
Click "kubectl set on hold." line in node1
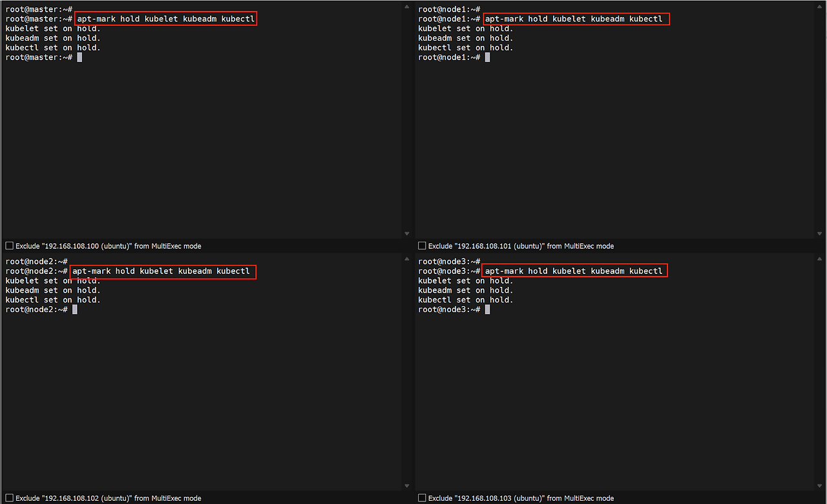click(465, 48)
